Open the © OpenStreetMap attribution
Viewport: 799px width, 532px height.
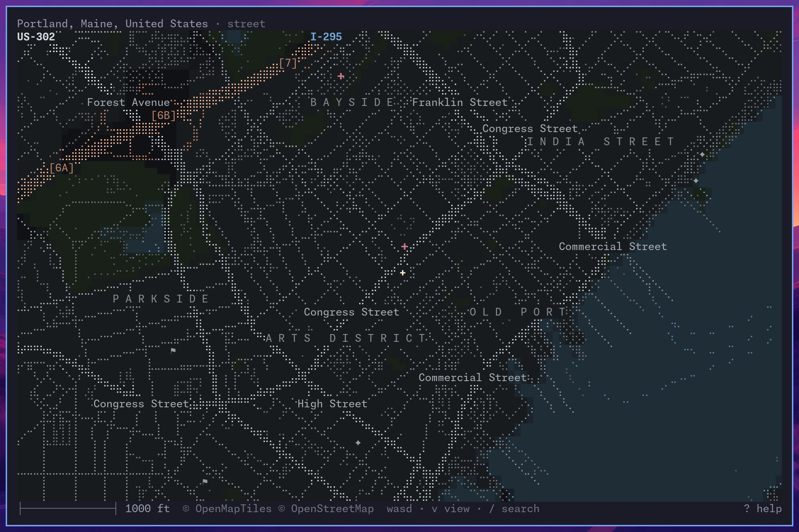click(x=326, y=509)
